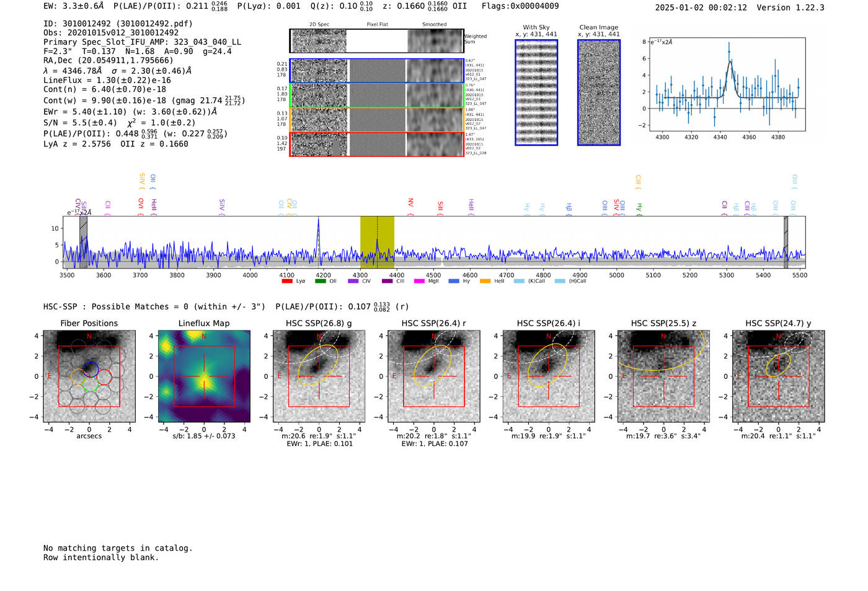
Task: Click the '2025-01-02 00:02:12' timestamp
Action: click(701, 7)
